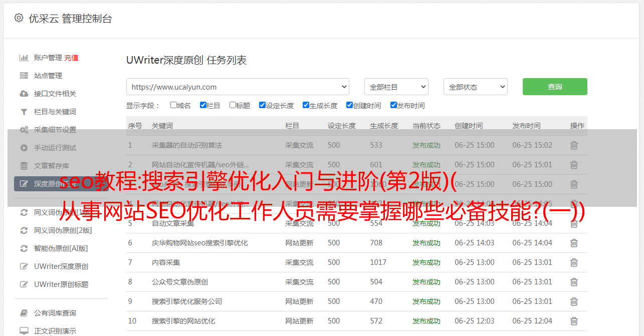Delete row 搜索引擎优化服务公司 via trash icon
This screenshot has width=644, height=336.
(574, 301)
